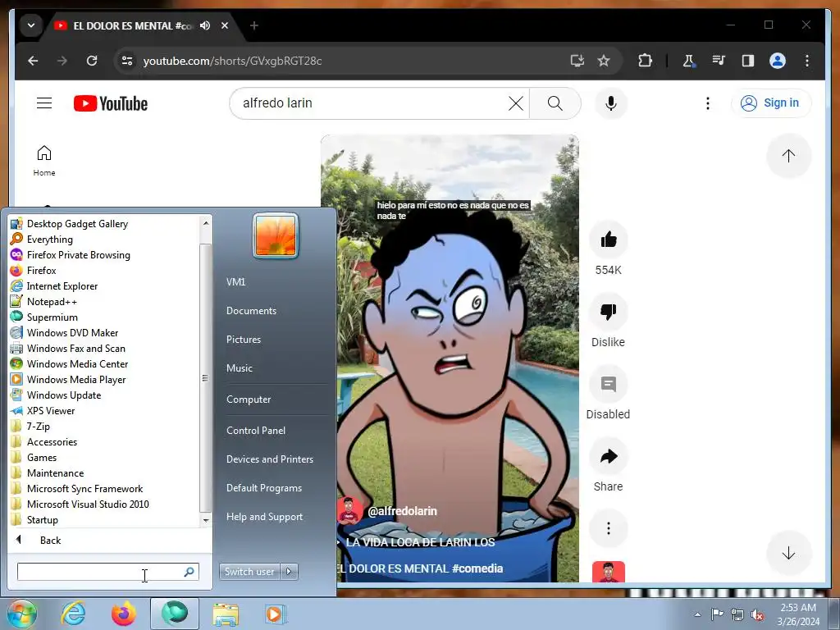This screenshot has width=840, height=630.
Task: Click the magnifier search button
Action: pyautogui.click(x=555, y=103)
